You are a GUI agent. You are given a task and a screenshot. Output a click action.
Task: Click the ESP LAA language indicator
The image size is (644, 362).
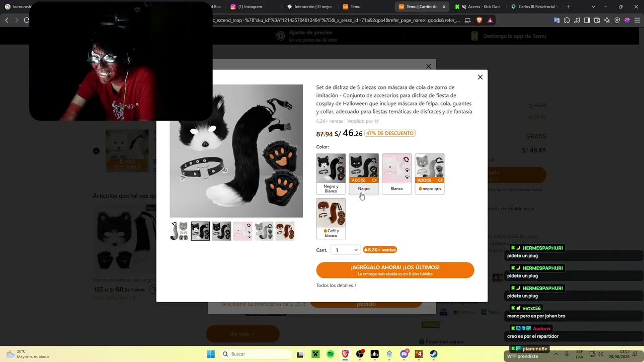click(x=580, y=354)
